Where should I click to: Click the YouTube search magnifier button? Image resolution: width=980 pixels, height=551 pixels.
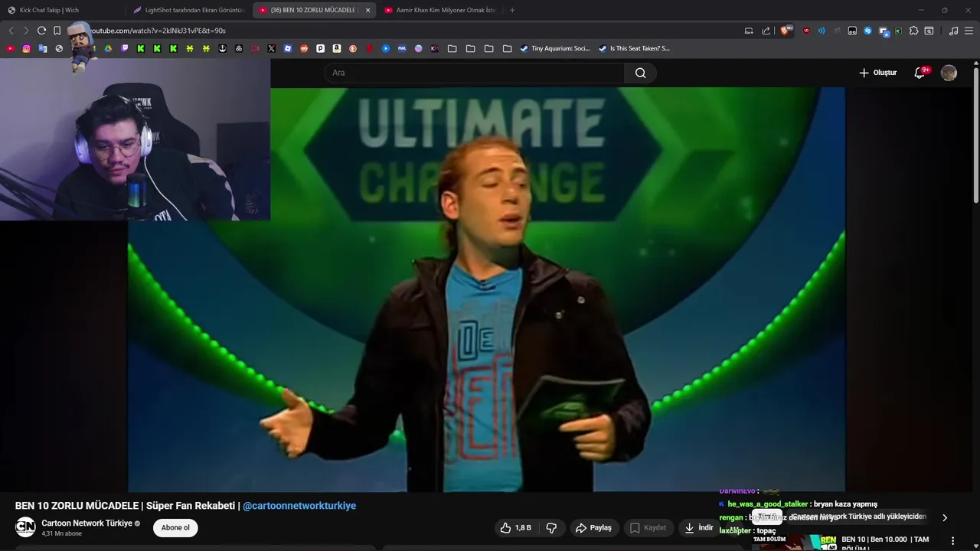[640, 73]
